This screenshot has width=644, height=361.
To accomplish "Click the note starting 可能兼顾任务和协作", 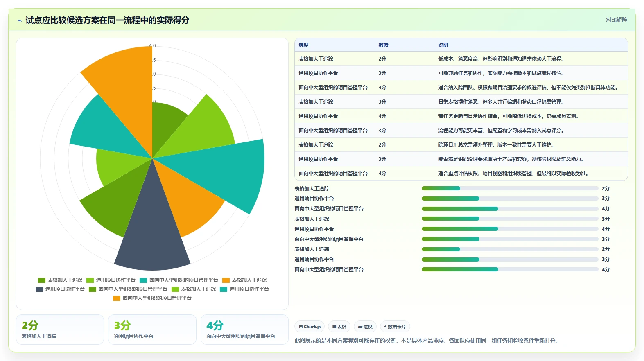I will click(x=502, y=73).
